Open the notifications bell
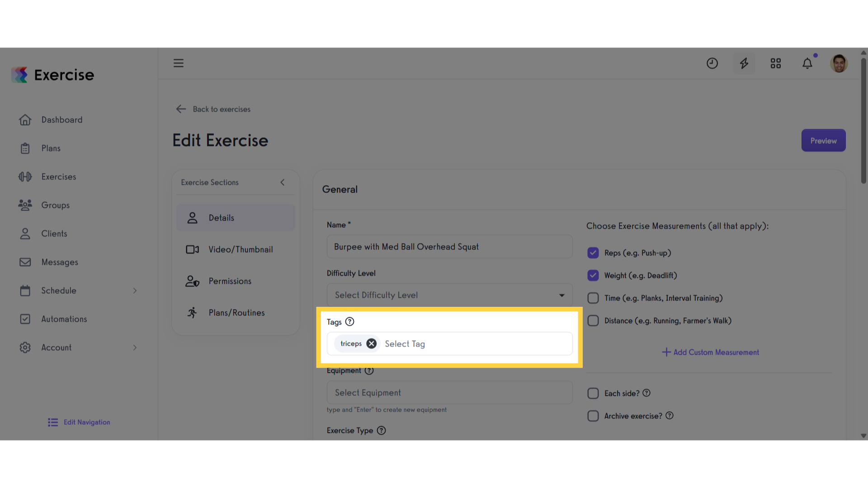The width and height of the screenshot is (868, 488). point(807,63)
